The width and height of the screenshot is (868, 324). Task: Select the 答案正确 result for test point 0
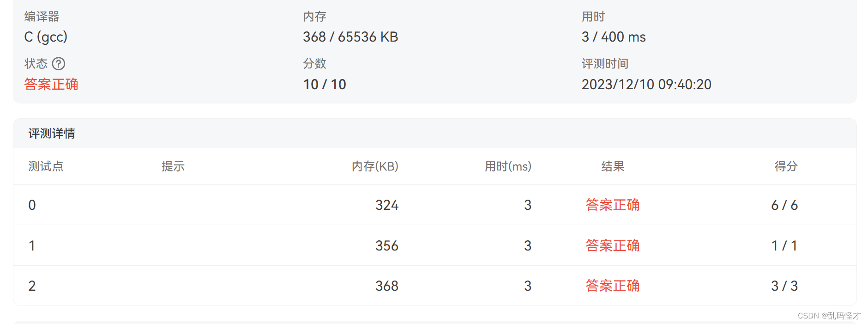(x=612, y=205)
